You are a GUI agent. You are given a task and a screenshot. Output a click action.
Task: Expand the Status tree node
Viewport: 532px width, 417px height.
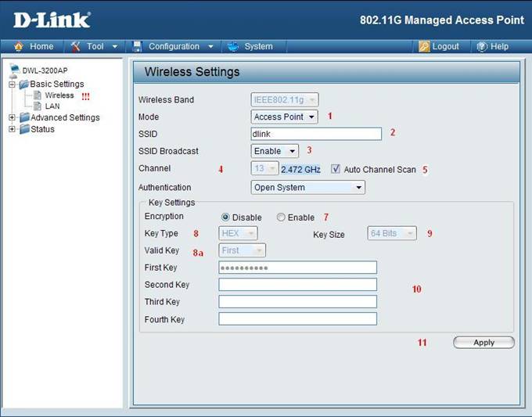12,129
